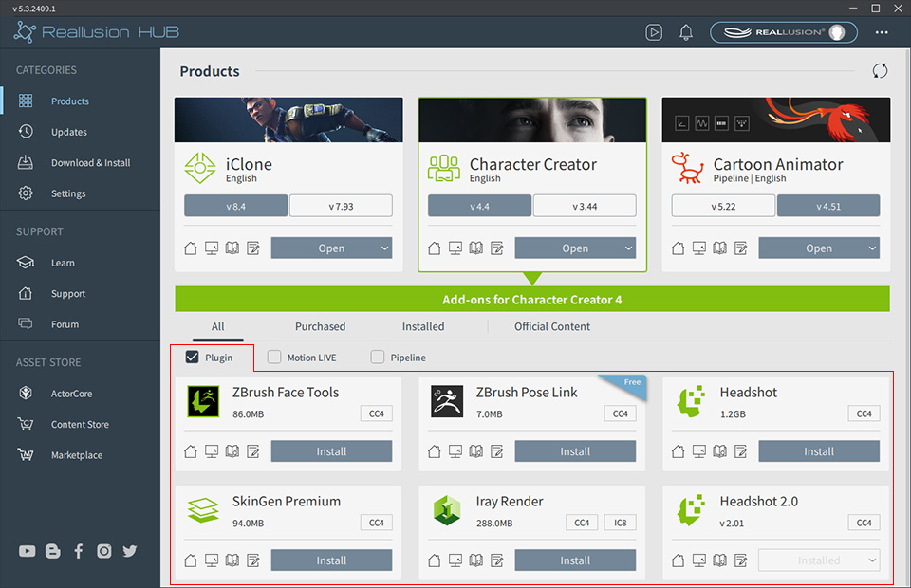This screenshot has width=911, height=588.
Task: Open Character Creator monitor demo icon
Action: pyautogui.click(x=455, y=248)
